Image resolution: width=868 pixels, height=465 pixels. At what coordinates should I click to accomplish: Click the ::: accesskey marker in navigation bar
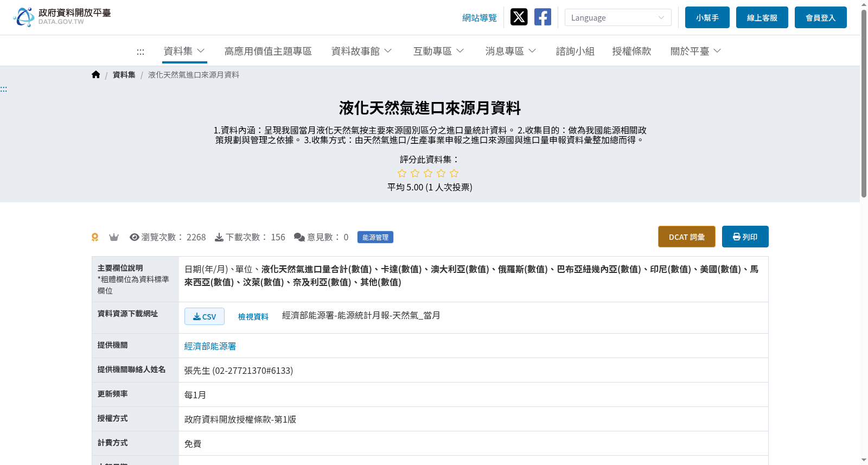(141, 52)
